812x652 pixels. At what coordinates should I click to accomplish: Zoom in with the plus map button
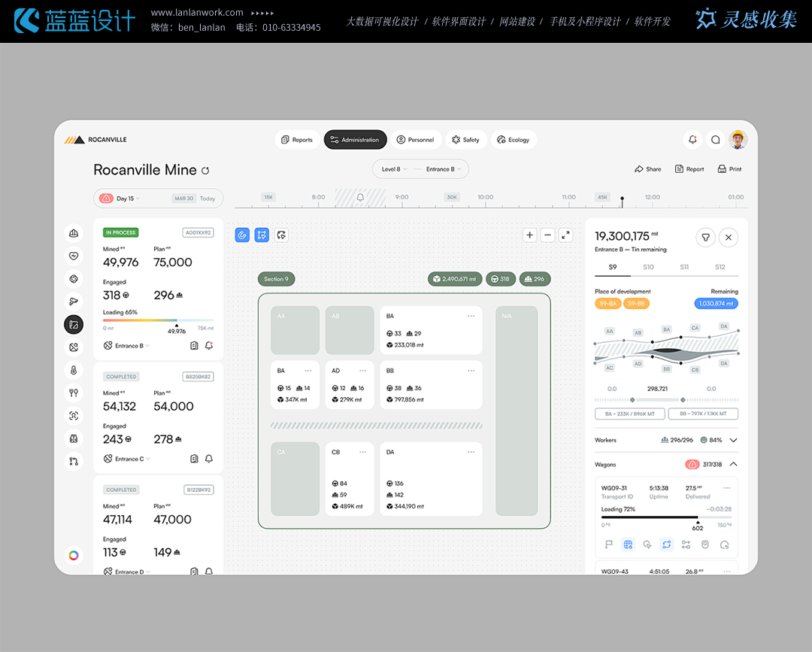530,235
